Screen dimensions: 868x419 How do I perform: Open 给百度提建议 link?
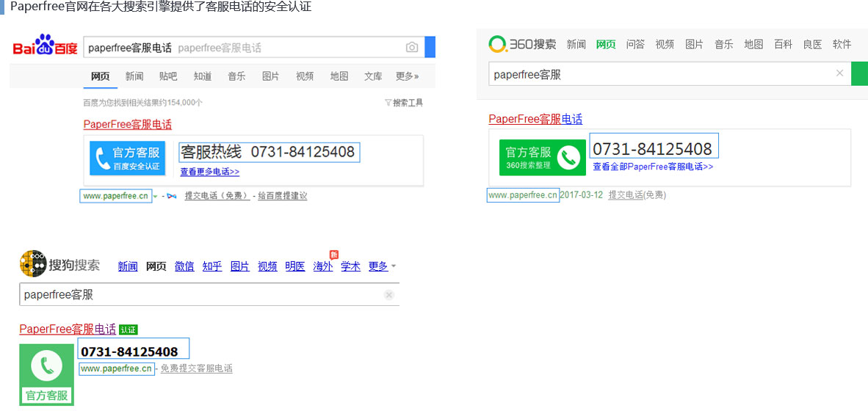pyautogui.click(x=282, y=196)
